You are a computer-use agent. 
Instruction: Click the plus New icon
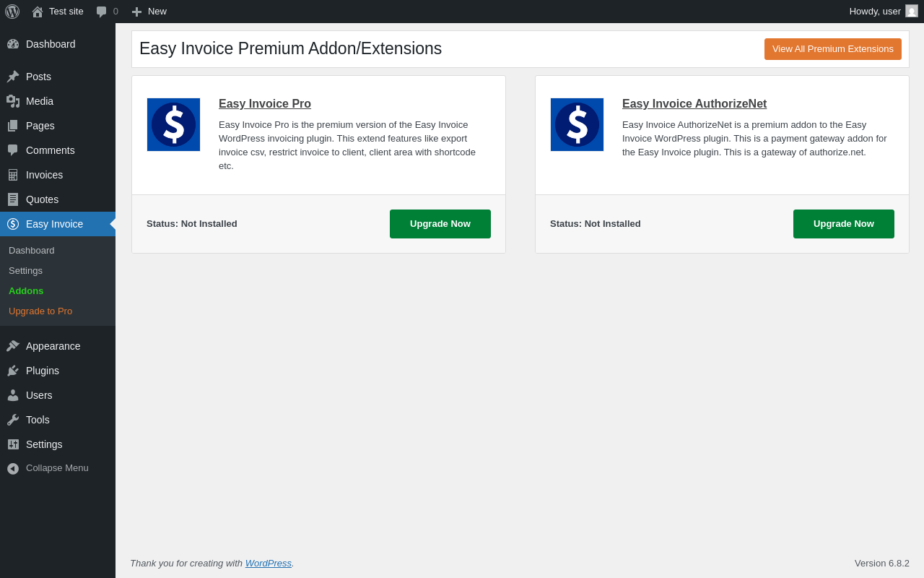pos(136,12)
